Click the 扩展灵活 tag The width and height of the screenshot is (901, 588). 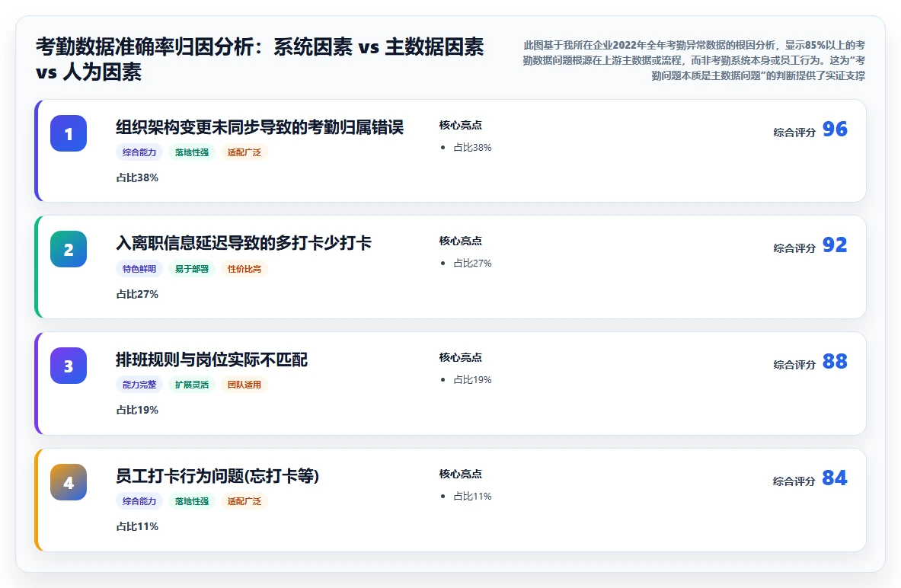pos(192,385)
